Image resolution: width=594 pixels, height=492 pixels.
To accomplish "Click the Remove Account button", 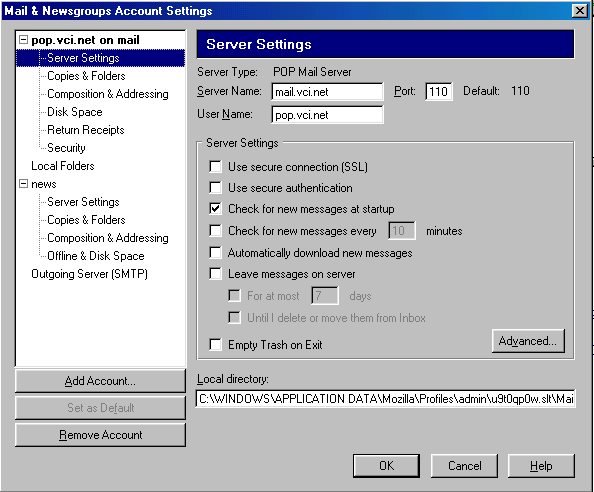I will click(100, 435).
